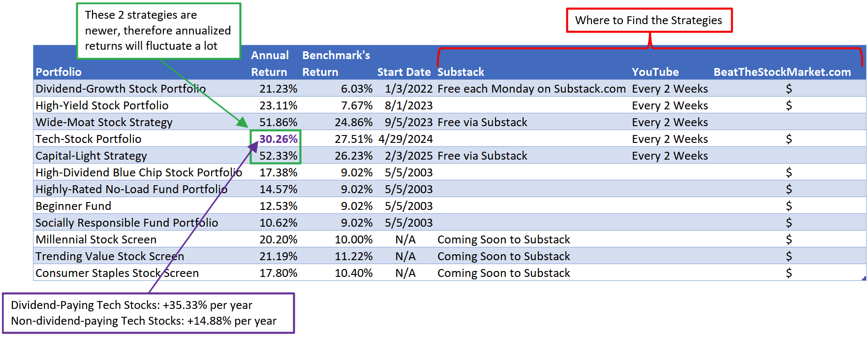Viewport: 868px width, 338px height.
Task: Click the $ symbol in Tech-Stock row
Action: click(x=789, y=139)
